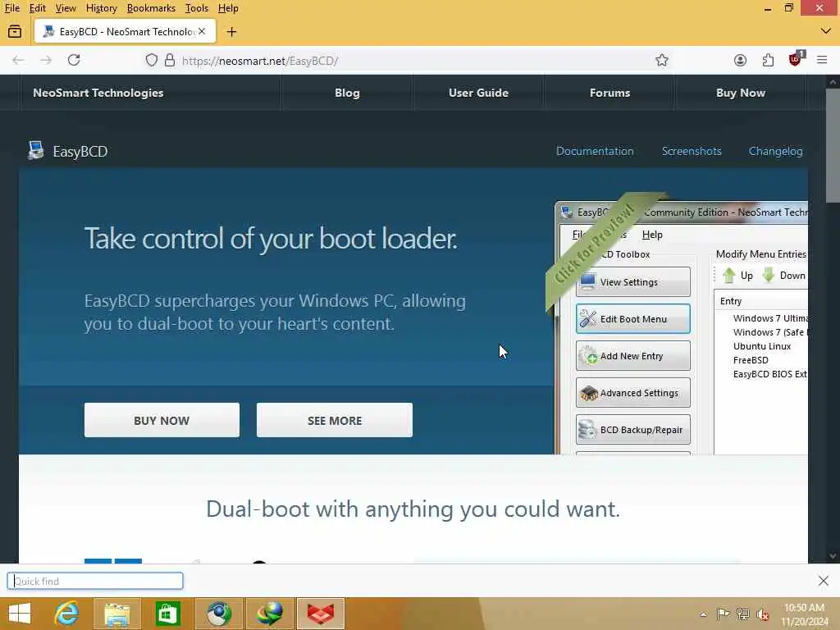Click BCD Backup/Repair in preview image
This screenshot has width=840, height=630.
click(x=632, y=430)
